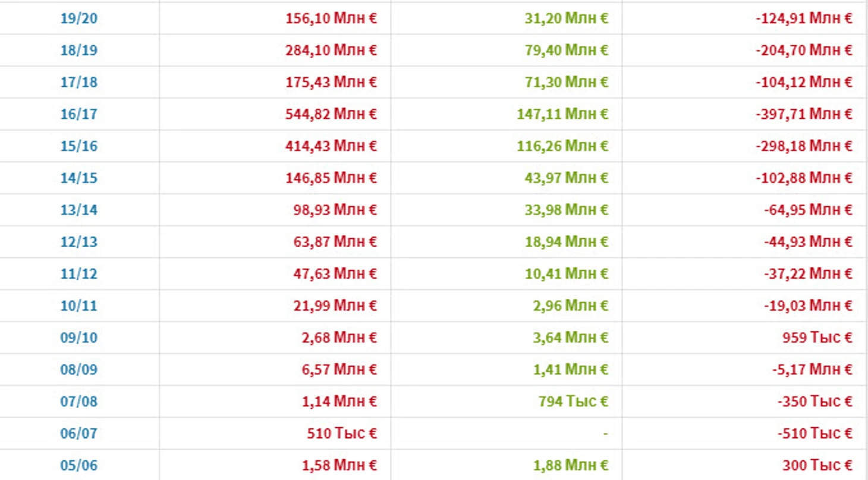Viewport: 868px width, 480px height.
Task: Open the 10/11 season link
Action: point(78,307)
